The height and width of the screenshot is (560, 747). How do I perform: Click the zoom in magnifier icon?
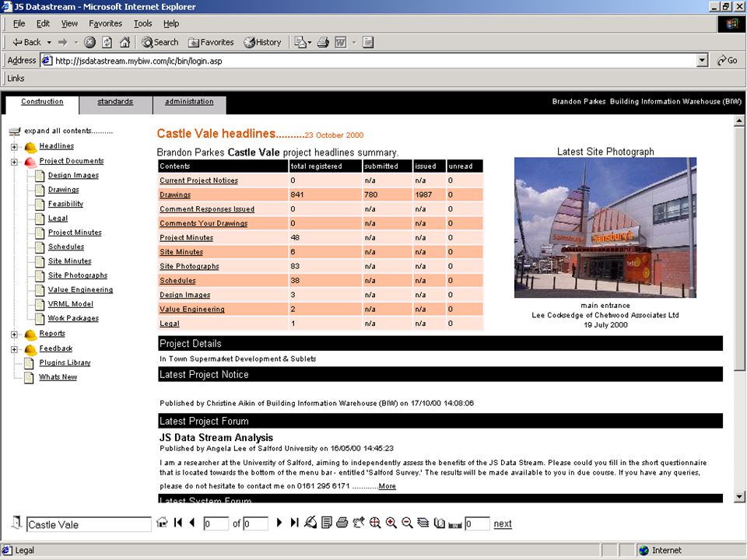391,523
